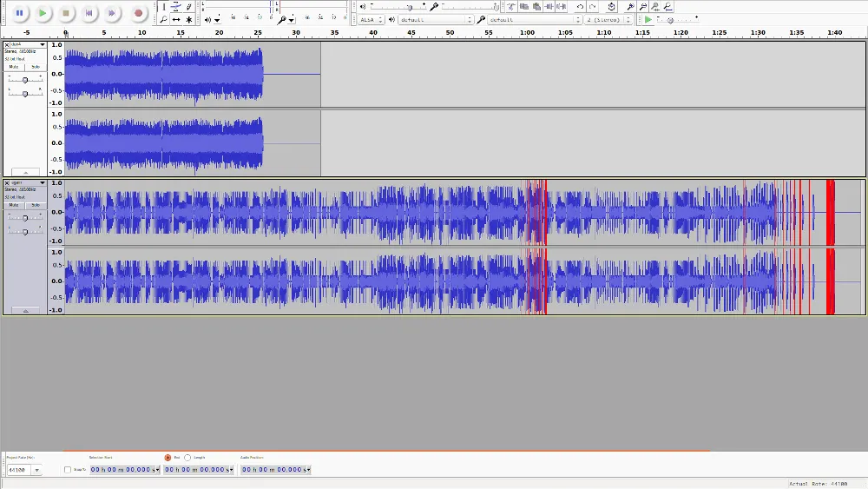Screen dimensions: 868x489
Task: Mute the first (top) track
Action: point(14,67)
